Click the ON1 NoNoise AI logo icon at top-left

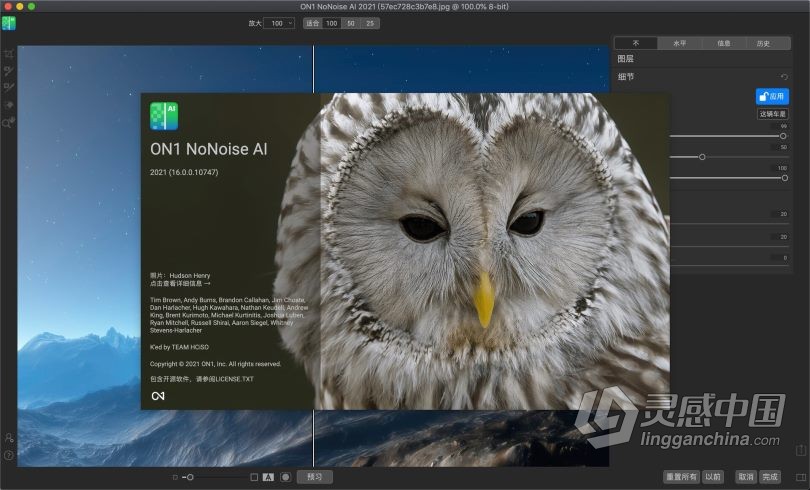click(9, 23)
